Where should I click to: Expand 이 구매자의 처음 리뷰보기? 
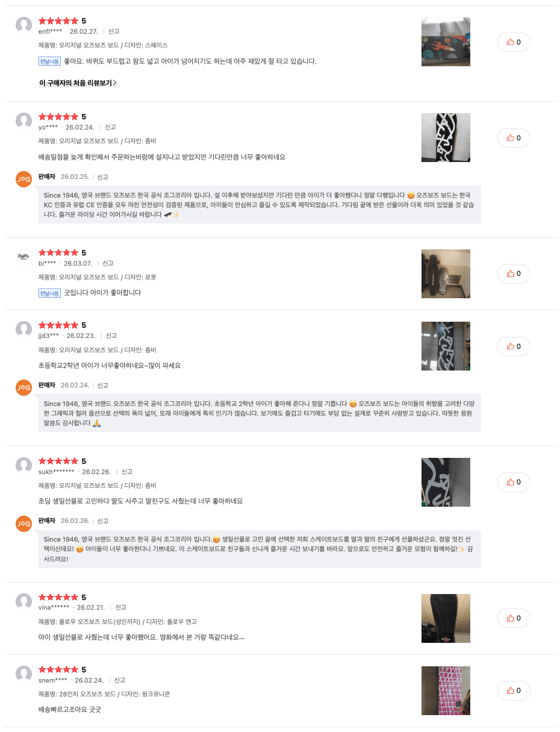78,83
